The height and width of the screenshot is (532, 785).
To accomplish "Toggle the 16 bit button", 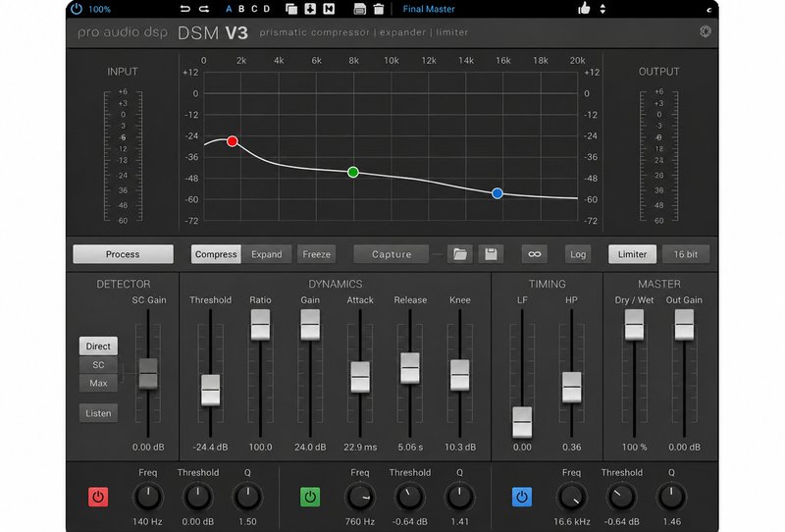I will [685, 254].
